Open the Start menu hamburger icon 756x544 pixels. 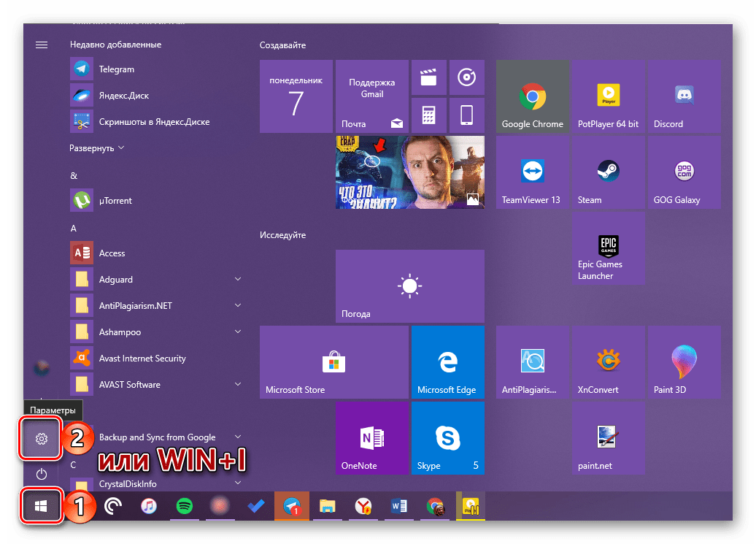click(42, 45)
